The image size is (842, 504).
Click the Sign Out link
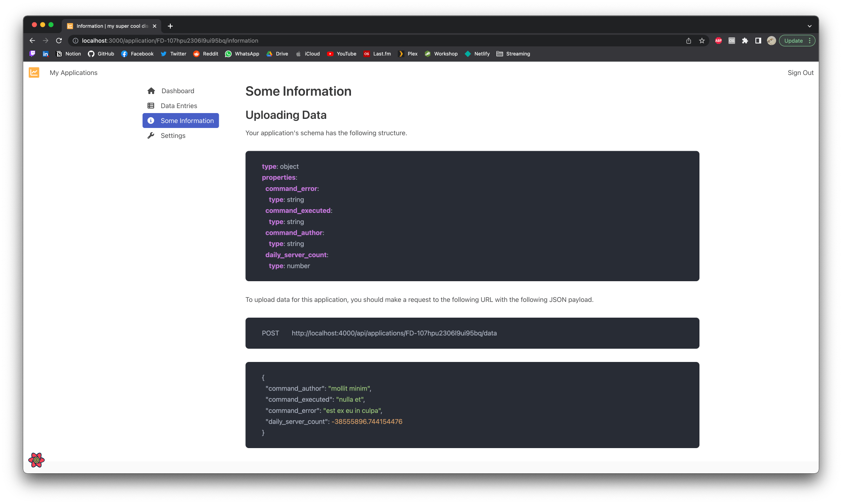pos(800,72)
